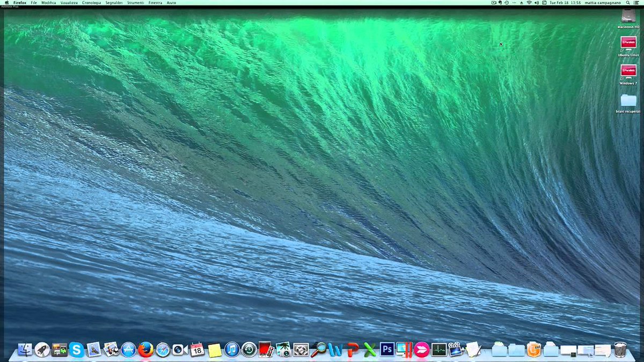Open the App Store Dock icon
The height and width of the screenshot is (362, 644).
tap(128, 350)
